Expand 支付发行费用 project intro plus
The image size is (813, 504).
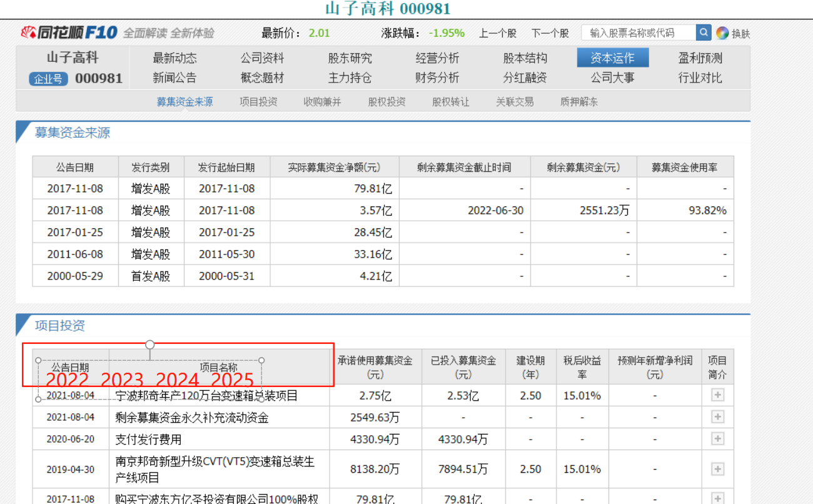717,439
